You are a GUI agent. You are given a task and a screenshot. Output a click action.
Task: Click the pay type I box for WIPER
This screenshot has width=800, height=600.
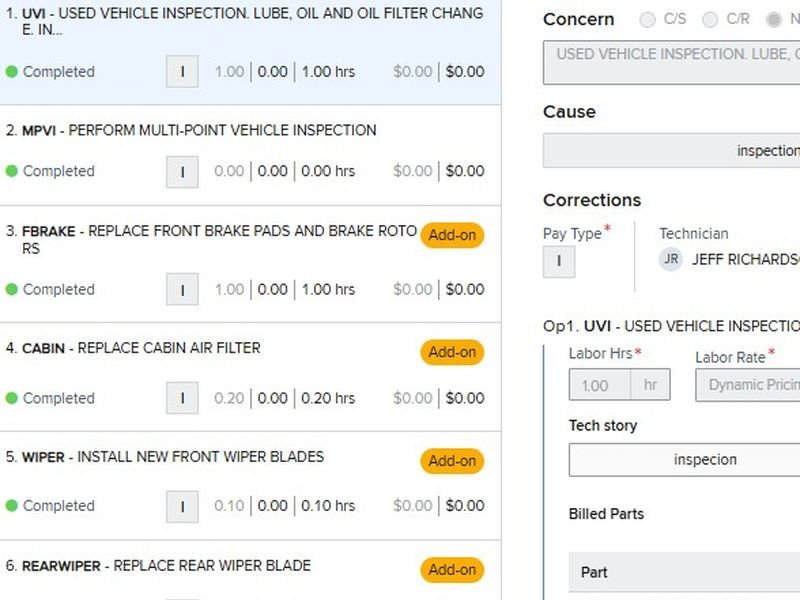[182, 507]
